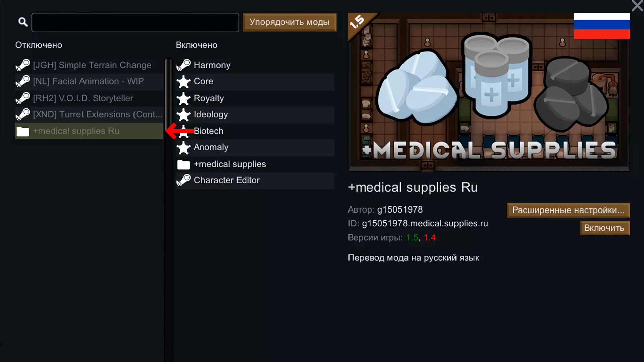Open Расширенные настройки... advanced settings
The image size is (644, 362).
click(568, 210)
